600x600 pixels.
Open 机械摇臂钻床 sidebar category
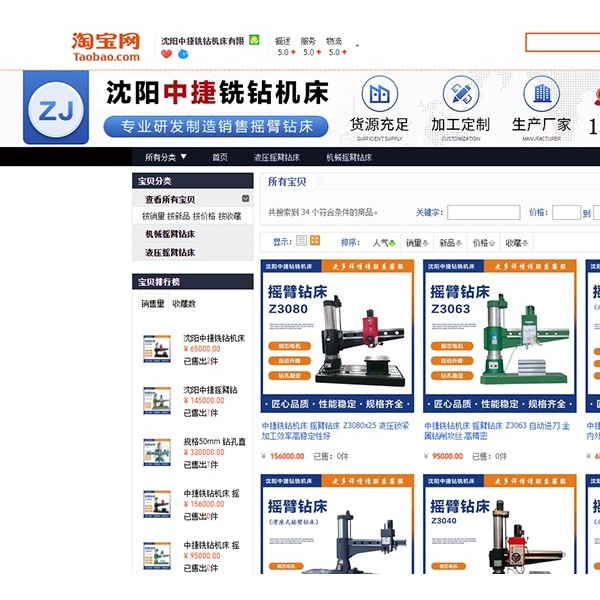pos(170,234)
